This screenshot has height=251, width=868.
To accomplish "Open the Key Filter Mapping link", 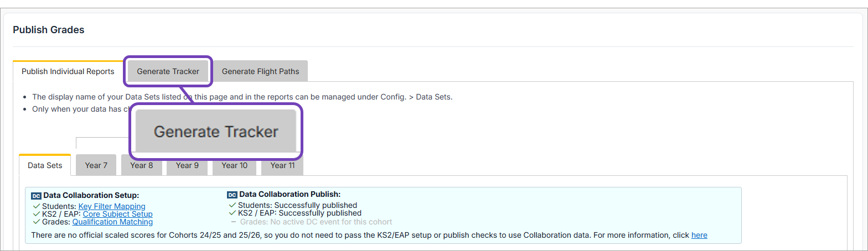I will click(x=112, y=206).
